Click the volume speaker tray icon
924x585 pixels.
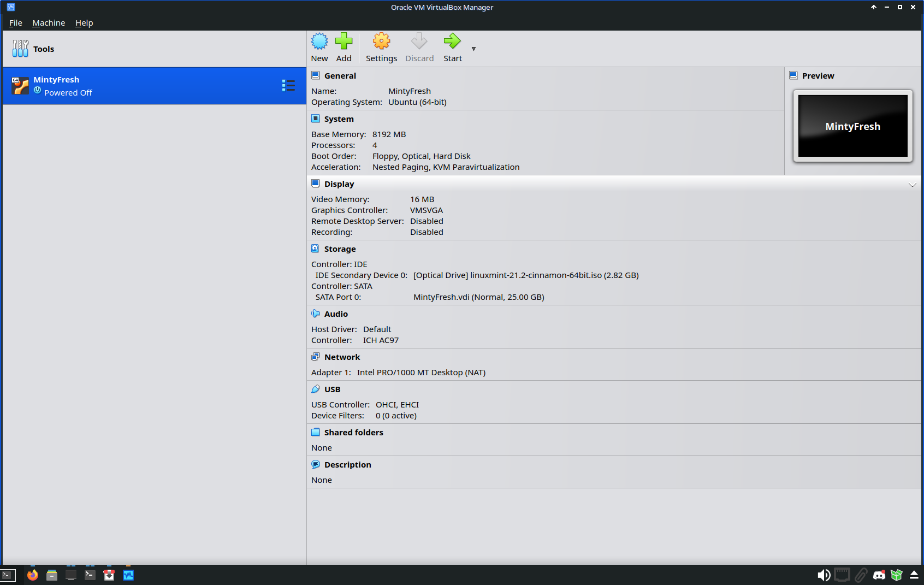(824, 575)
